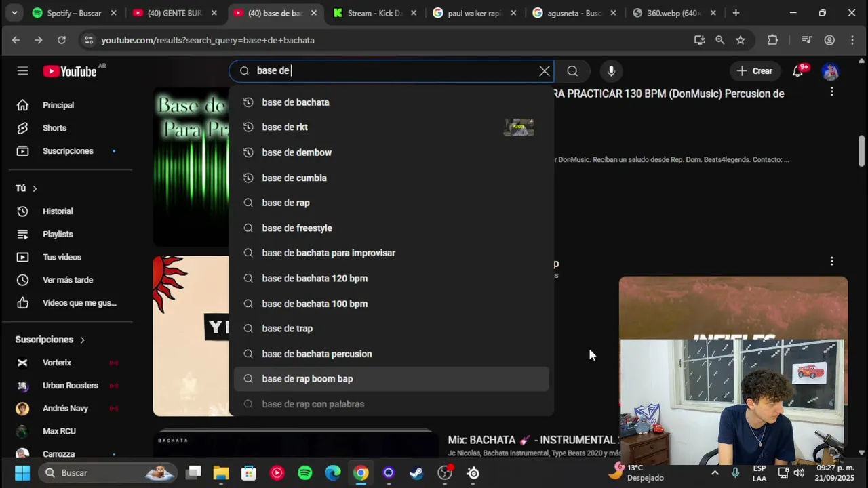Screen dimensions: 868x488
Task: Open the notifications bell
Action: pos(798,70)
